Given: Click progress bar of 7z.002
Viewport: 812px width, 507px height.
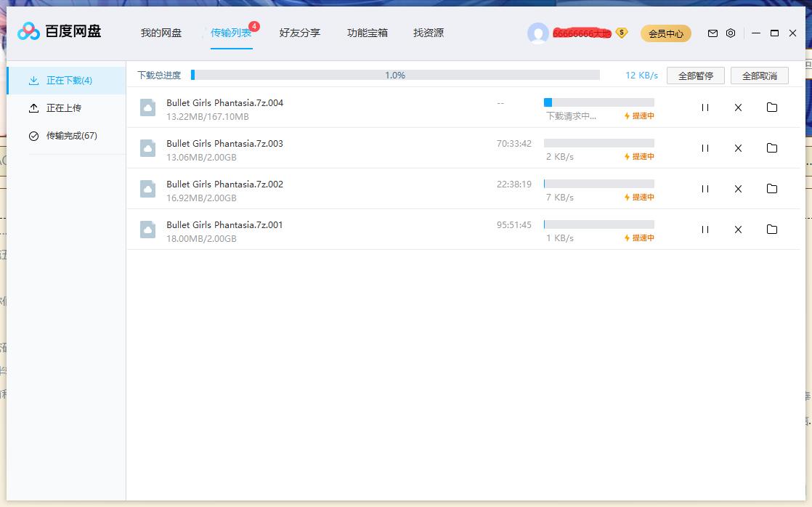Looking at the screenshot, I should [x=599, y=184].
